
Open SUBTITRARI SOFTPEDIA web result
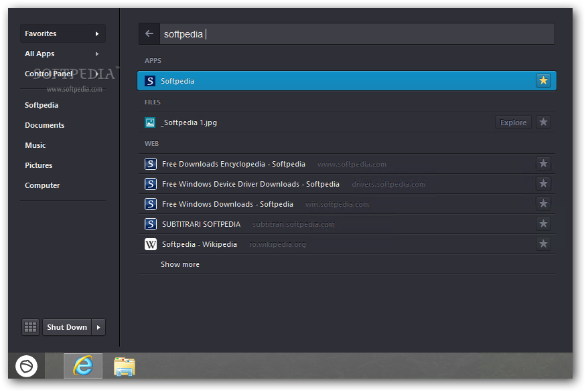coord(346,224)
